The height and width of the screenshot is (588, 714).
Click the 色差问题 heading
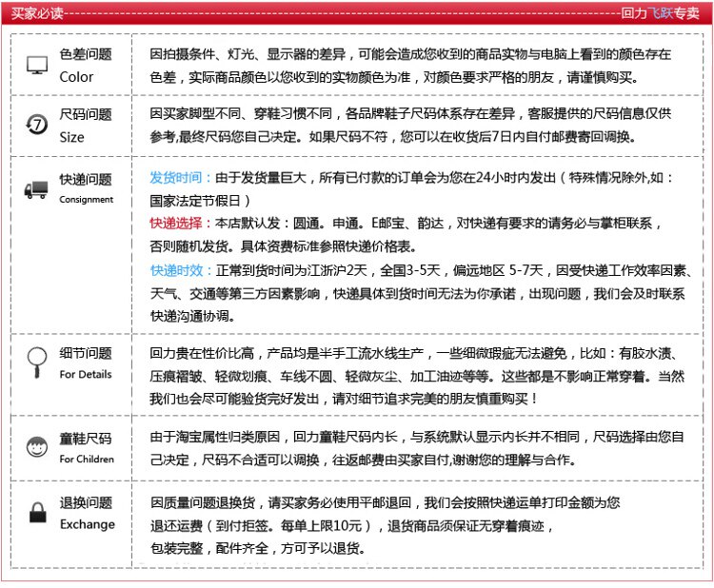(86, 54)
